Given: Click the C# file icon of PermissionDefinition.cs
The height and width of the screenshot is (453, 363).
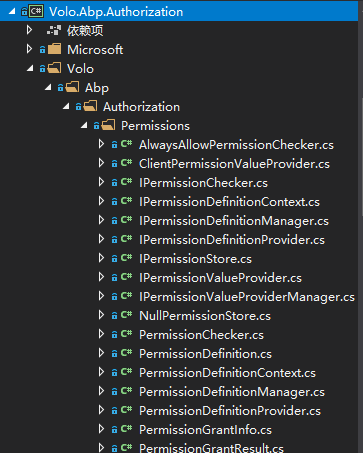Looking at the screenshot, I should click(x=126, y=353).
